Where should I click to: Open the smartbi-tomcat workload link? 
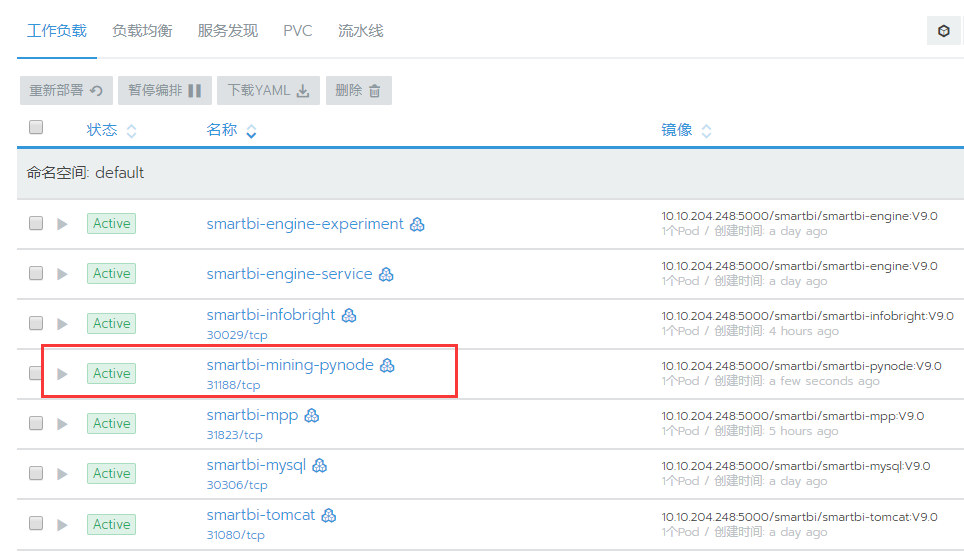[261, 515]
